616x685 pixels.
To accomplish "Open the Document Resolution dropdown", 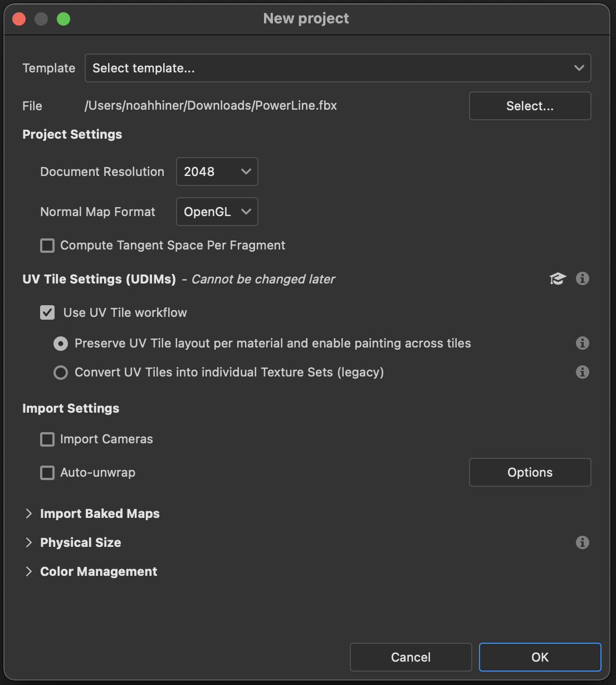I will point(217,172).
